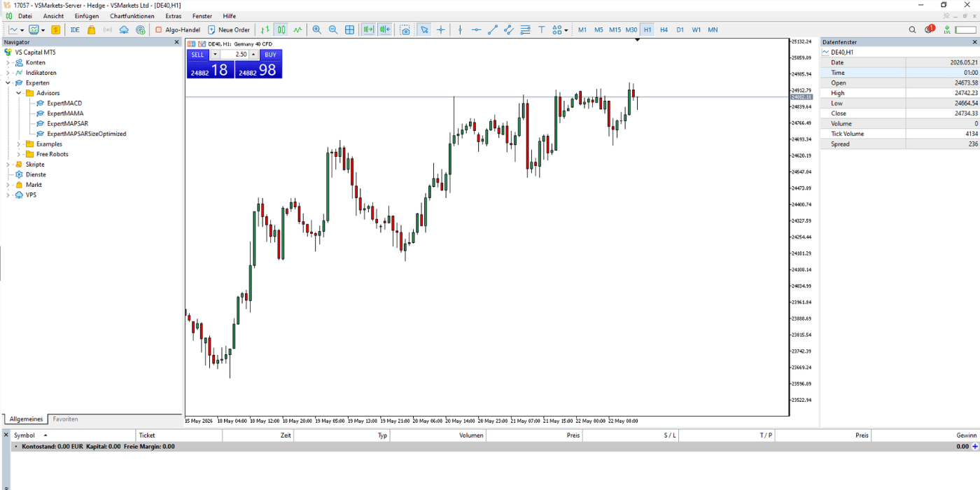Viewport: 980px width, 490px height.
Task: Expand the Examples folder
Action: pyautogui.click(x=19, y=144)
